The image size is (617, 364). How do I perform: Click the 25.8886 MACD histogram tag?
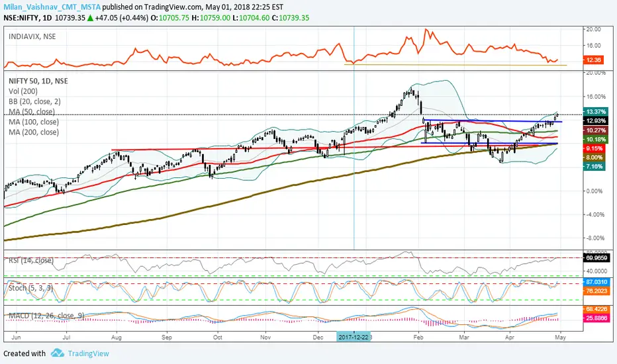click(596, 318)
